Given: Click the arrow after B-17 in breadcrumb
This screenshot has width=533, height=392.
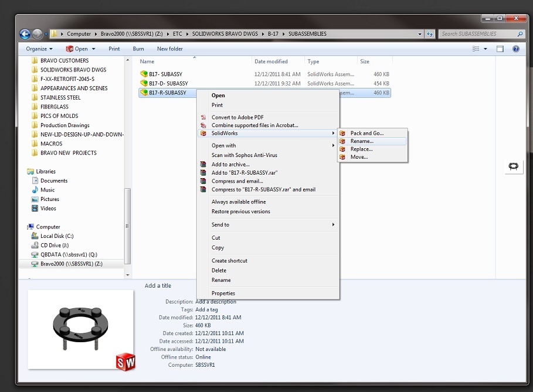Looking at the screenshot, I should click(x=283, y=34).
